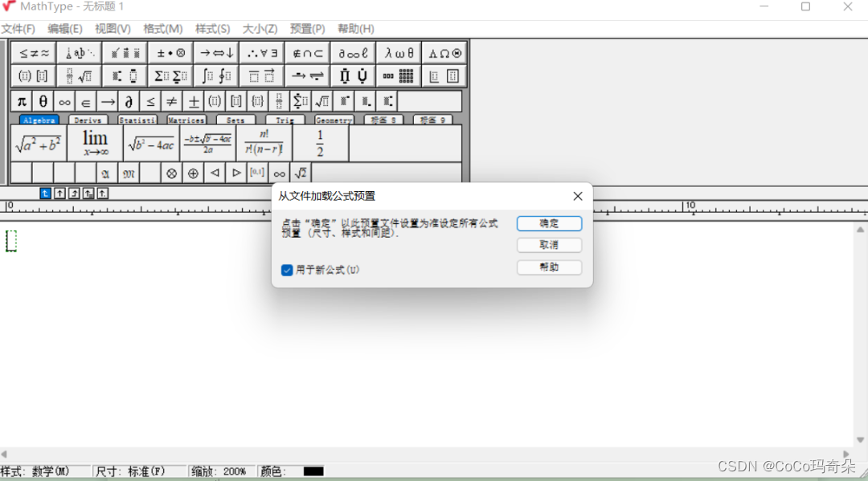Click the 帮助 button in the dialog
Image resolution: width=868 pixels, height=481 pixels.
tap(549, 267)
